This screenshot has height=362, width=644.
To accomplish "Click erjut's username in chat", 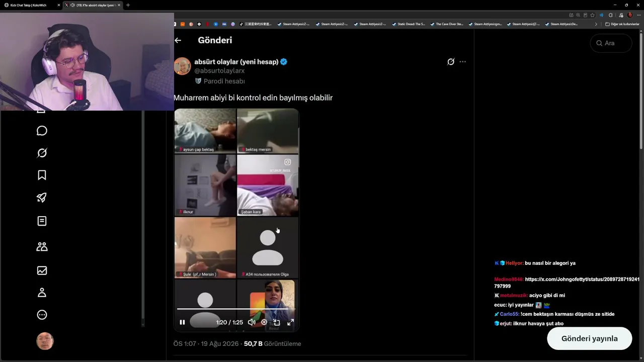I will pos(506,324).
